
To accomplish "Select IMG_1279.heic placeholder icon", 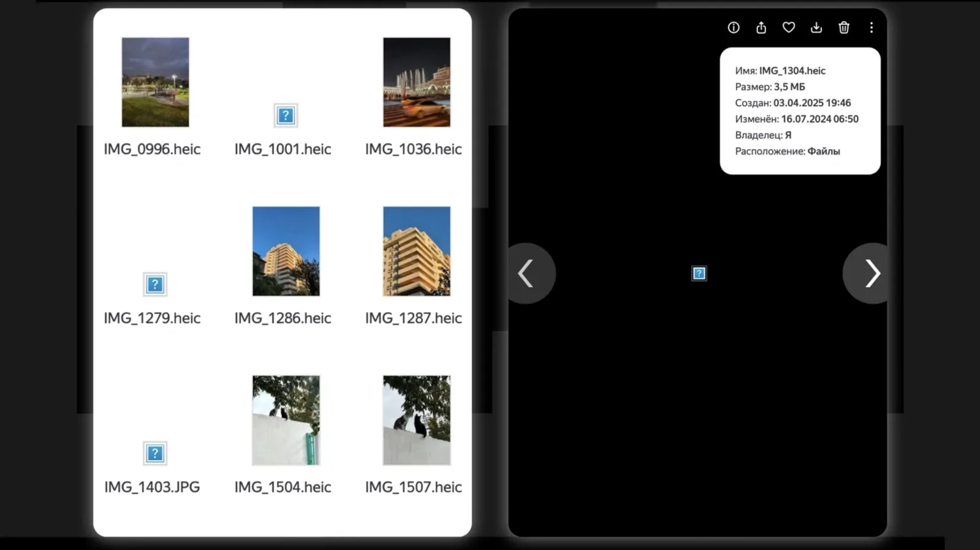I will point(155,285).
